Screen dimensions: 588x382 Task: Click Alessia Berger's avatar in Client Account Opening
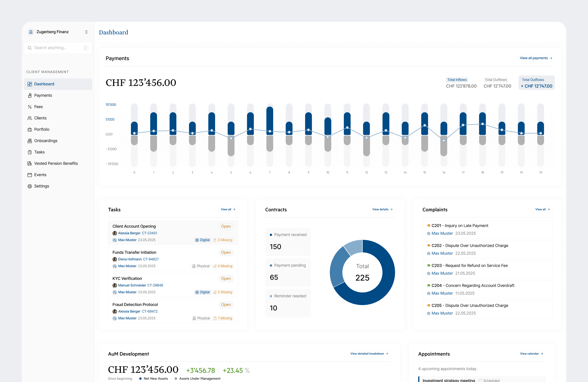click(115, 233)
